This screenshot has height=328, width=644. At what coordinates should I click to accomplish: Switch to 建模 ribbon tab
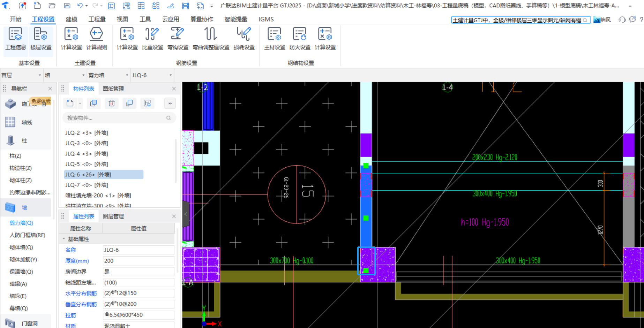coord(72,19)
